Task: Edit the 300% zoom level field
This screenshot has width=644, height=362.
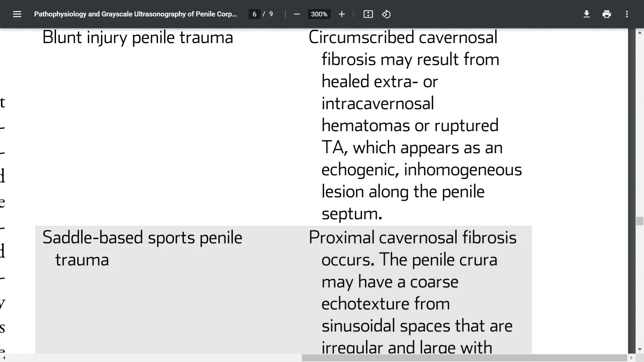Action: (x=319, y=14)
